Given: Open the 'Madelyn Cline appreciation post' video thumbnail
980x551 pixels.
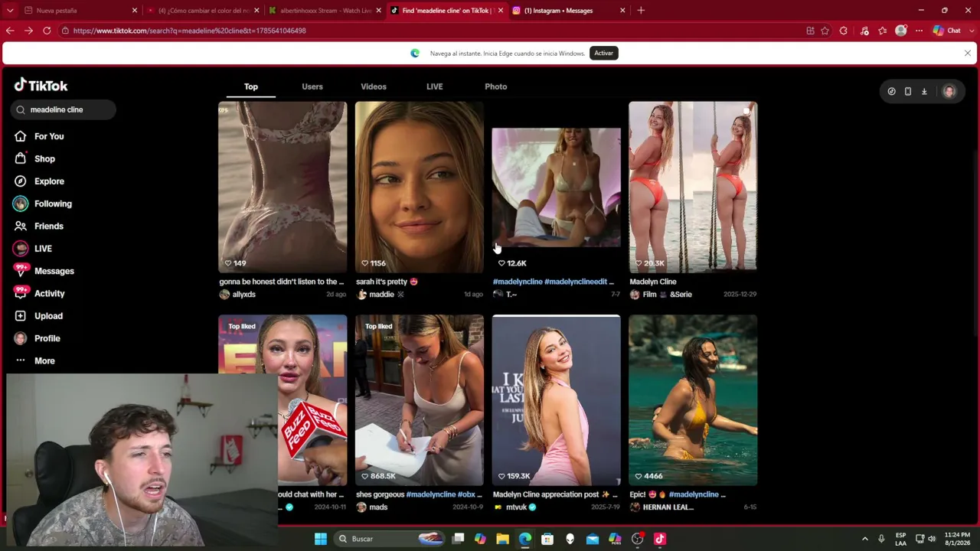Looking at the screenshot, I should click(x=557, y=400).
